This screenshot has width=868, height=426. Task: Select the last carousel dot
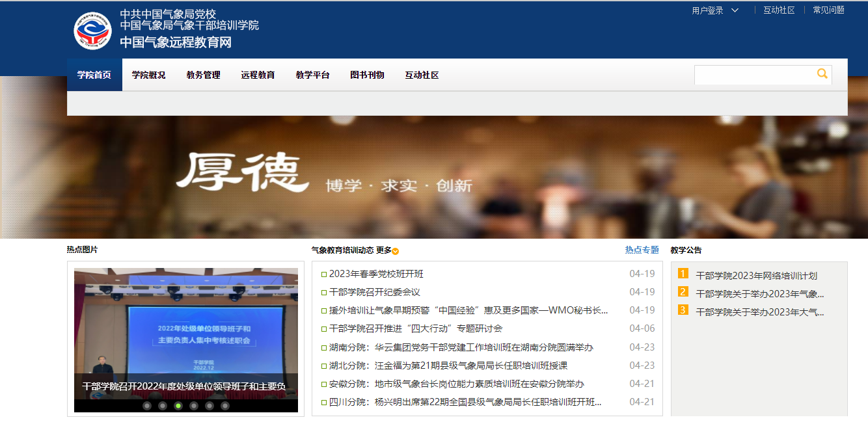[x=225, y=405]
